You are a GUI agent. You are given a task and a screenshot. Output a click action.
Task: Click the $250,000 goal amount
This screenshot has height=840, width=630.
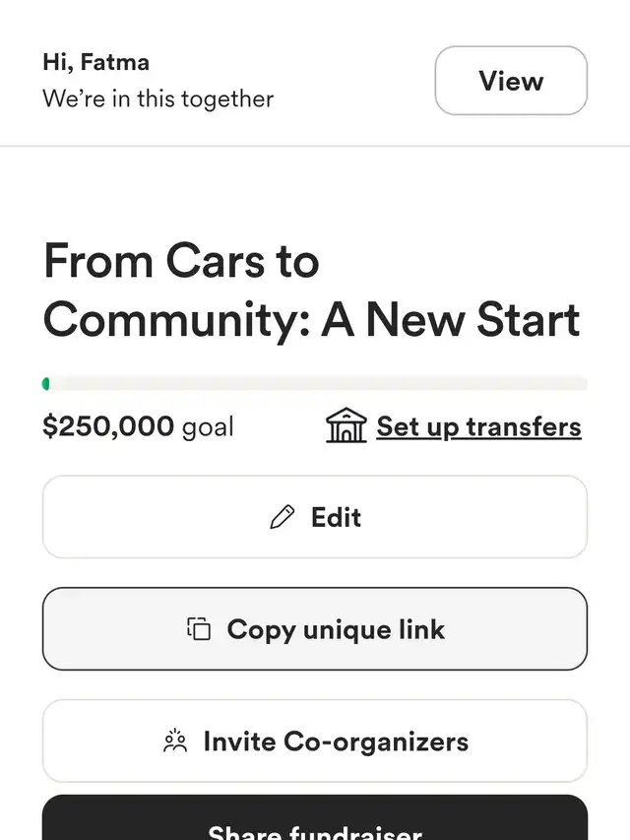tap(108, 426)
